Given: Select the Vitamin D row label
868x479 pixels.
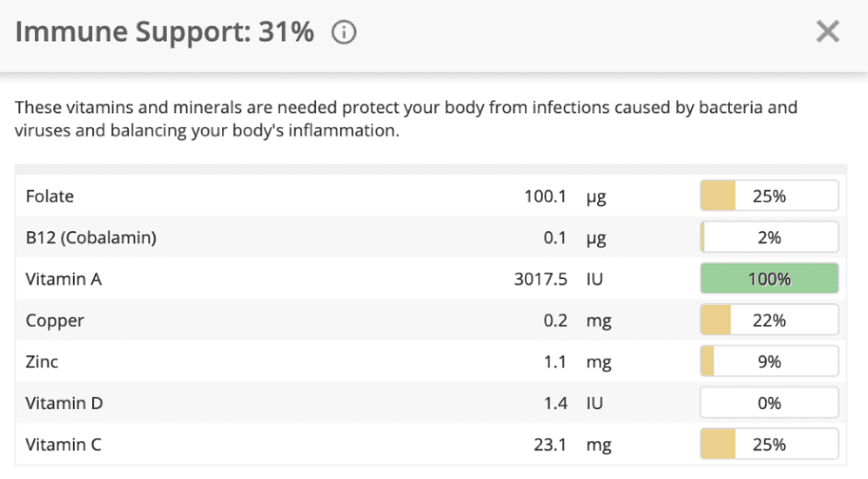Looking at the screenshot, I should click(x=64, y=403).
